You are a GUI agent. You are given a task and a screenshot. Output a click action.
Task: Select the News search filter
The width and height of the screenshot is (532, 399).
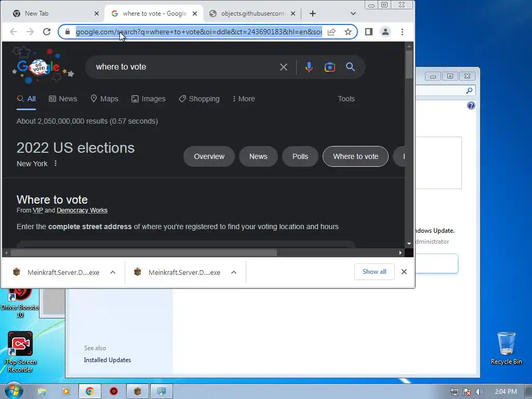pyautogui.click(x=63, y=99)
